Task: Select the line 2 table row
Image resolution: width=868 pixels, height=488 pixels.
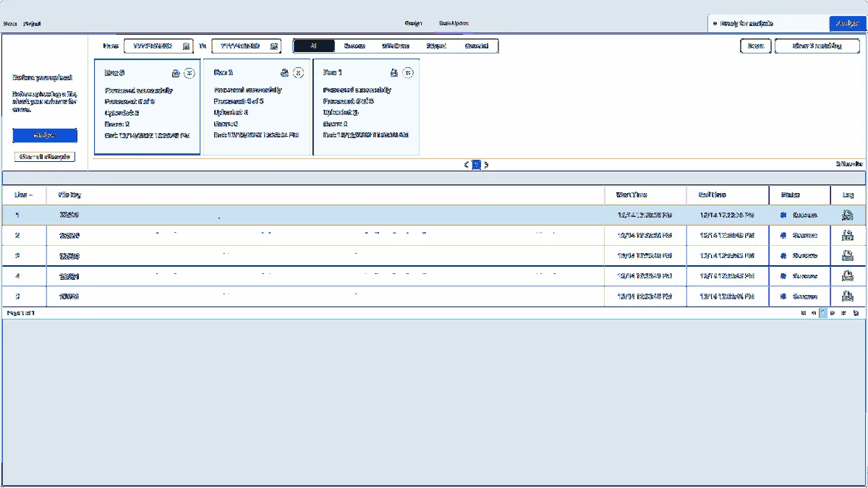Action: click(x=434, y=235)
